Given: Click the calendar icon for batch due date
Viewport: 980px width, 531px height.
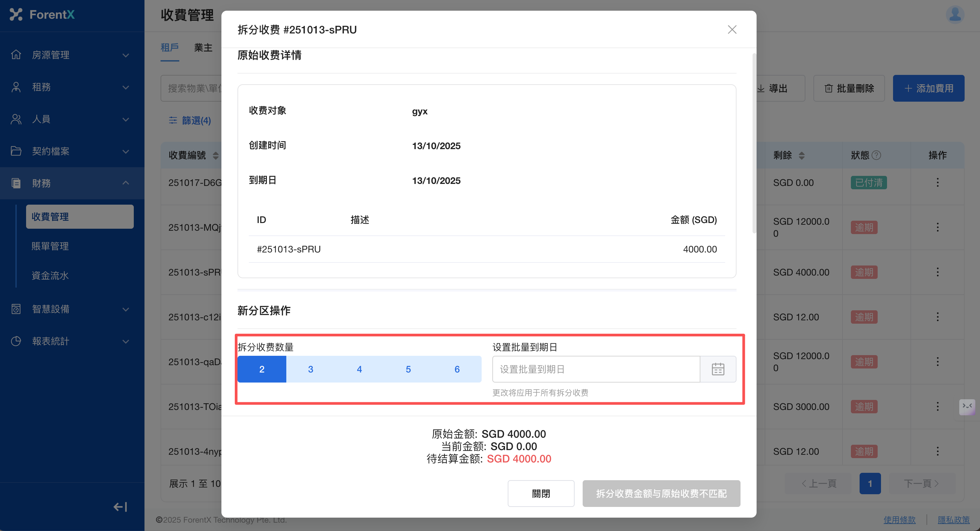Looking at the screenshot, I should tap(717, 369).
